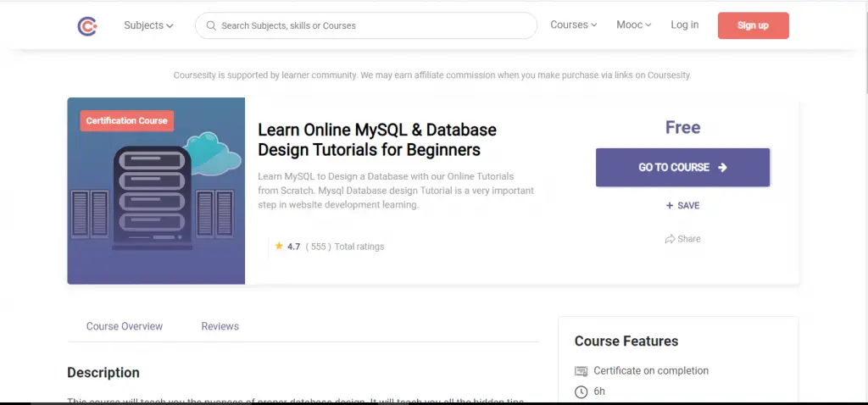The width and height of the screenshot is (868, 405).
Task: Expand the Mooc dropdown menu
Action: (x=633, y=25)
